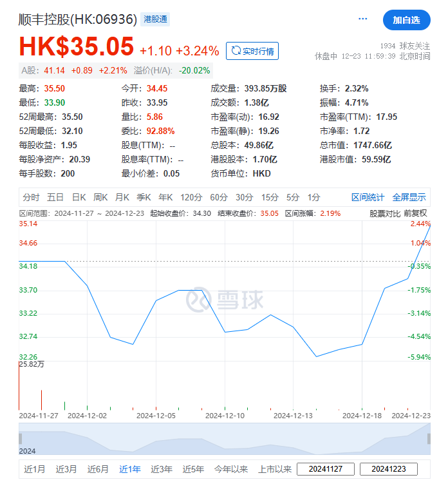
Task: Click 股票对比 stock comparison
Action: pos(385,214)
